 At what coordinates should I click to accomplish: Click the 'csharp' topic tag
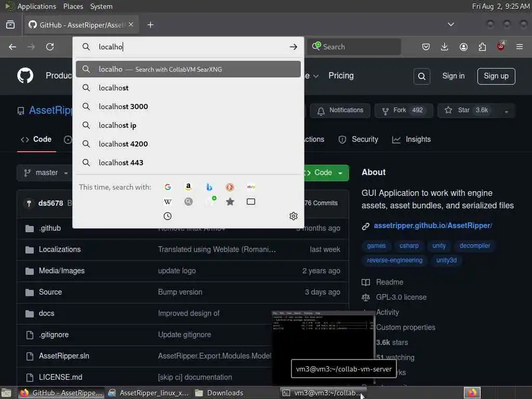(x=409, y=246)
